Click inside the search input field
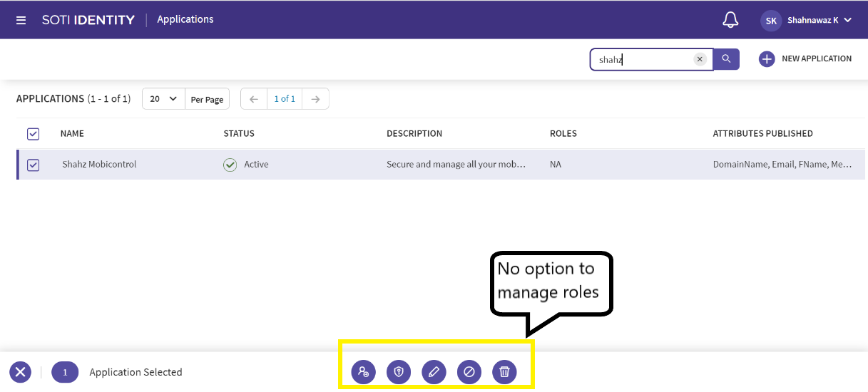This screenshot has height=392, width=868. [x=642, y=60]
